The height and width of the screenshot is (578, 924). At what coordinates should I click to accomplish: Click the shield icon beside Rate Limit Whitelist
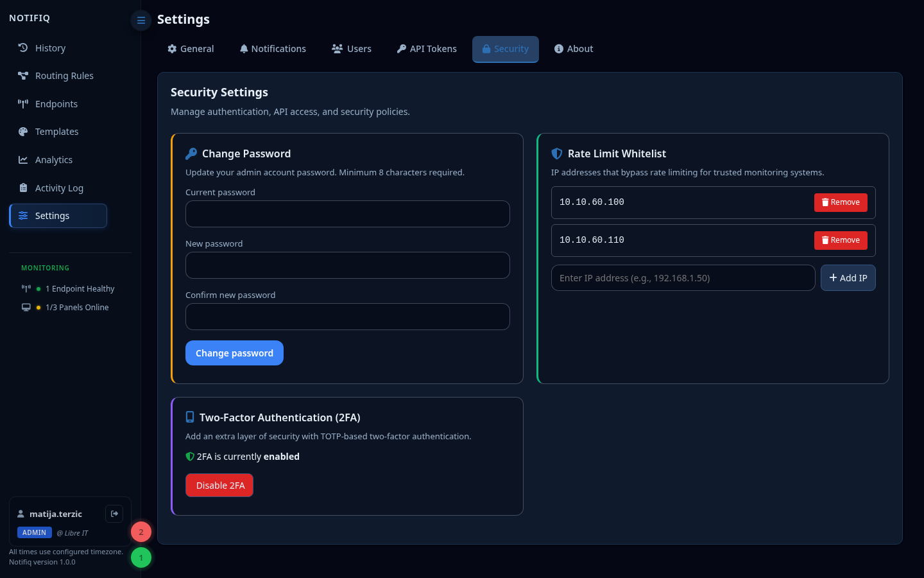(557, 153)
